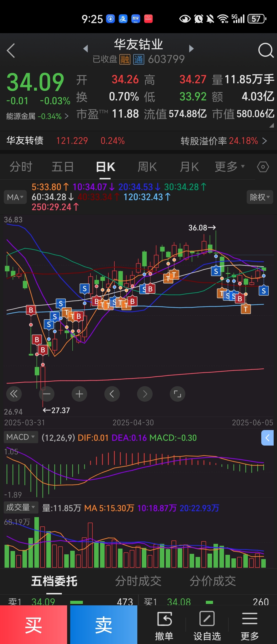Switch to 五日 tab
Image resolution: width=277 pixels, height=644 pixels.
pos(63,166)
